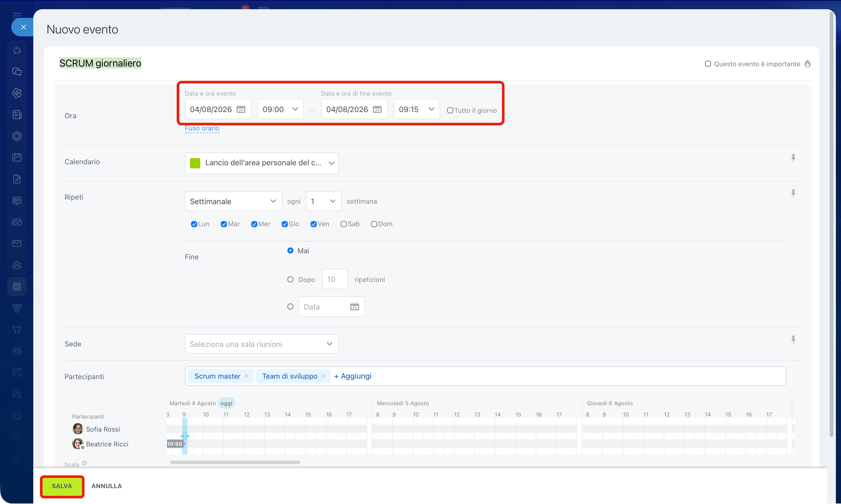Open the documents page icon in sidebar
Viewport: 841px width, 504px height.
(x=17, y=179)
